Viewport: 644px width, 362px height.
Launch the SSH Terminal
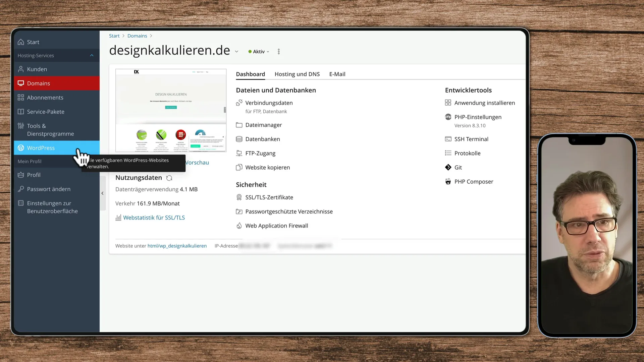471,139
